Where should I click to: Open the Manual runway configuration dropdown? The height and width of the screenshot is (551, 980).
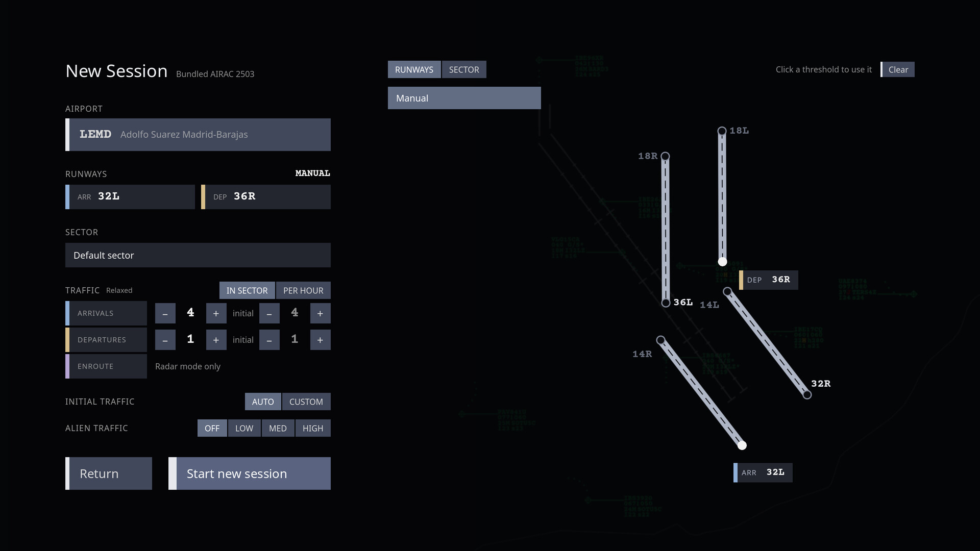pyautogui.click(x=464, y=98)
